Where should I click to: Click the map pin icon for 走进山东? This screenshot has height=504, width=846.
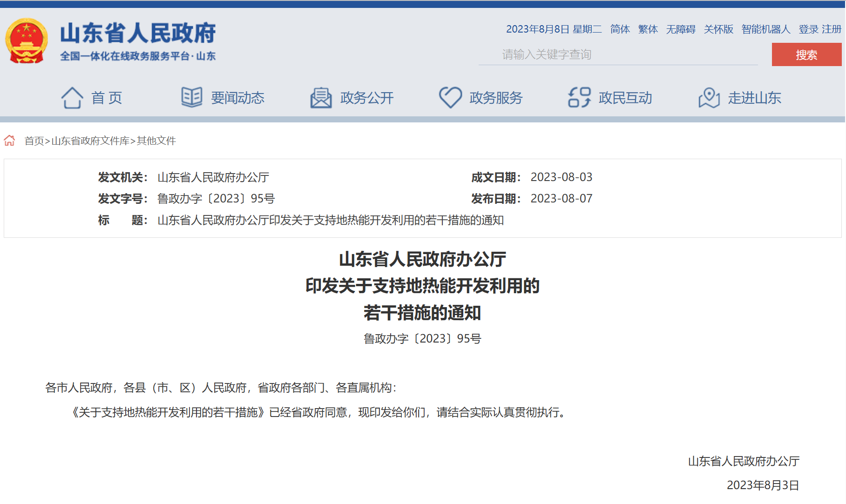[709, 98]
